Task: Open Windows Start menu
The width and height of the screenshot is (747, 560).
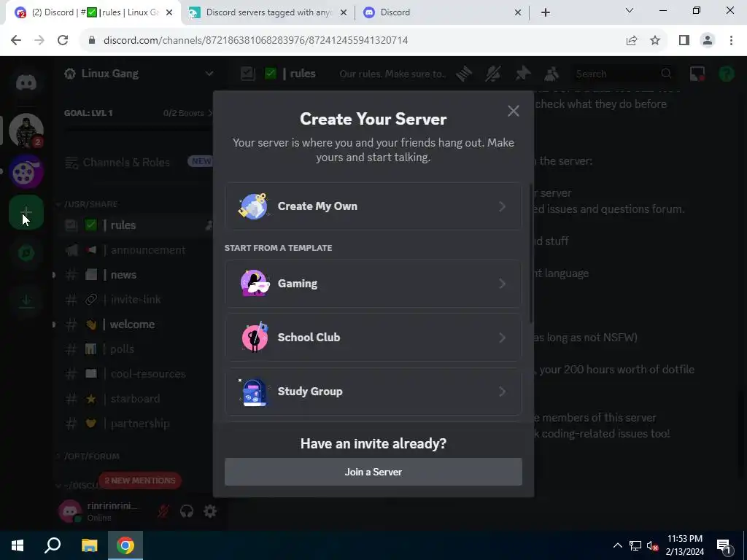Action: point(18,545)
